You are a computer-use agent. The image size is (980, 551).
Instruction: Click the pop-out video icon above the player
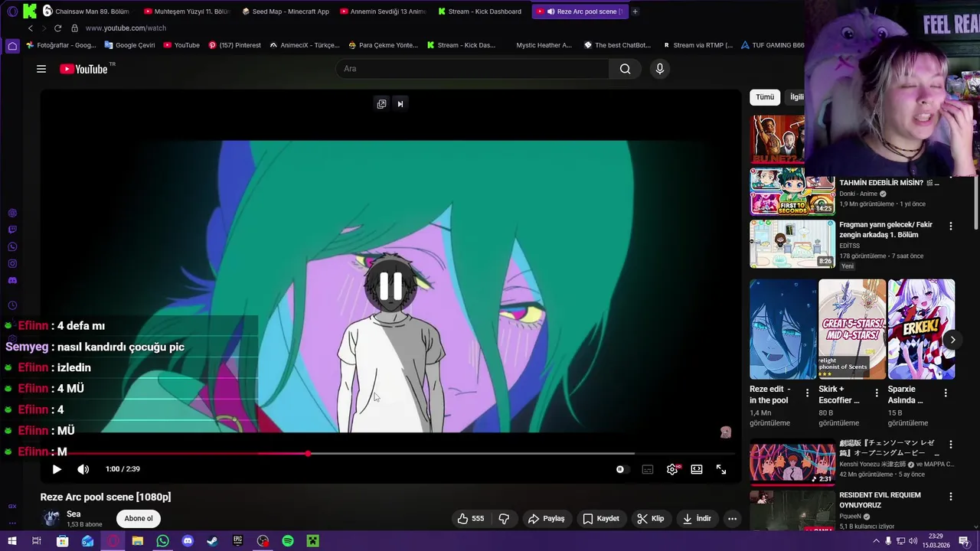click(x=381, y=104)
